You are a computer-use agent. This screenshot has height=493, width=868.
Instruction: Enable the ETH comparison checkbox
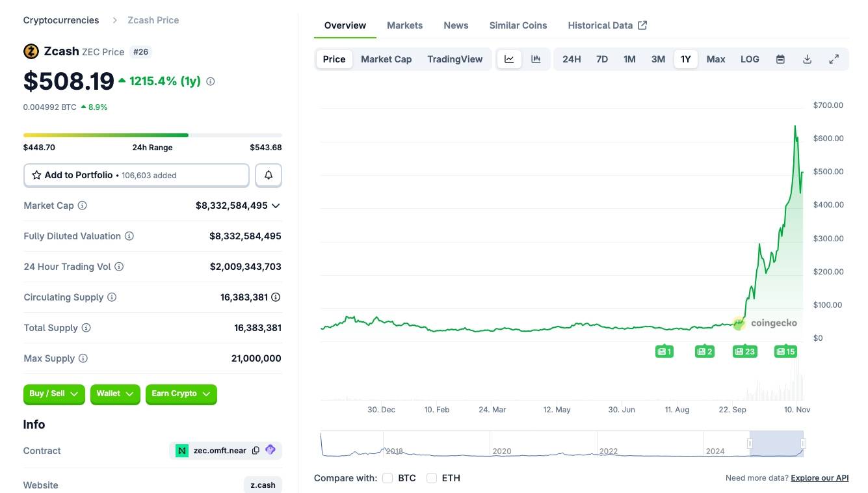(432, 478)
